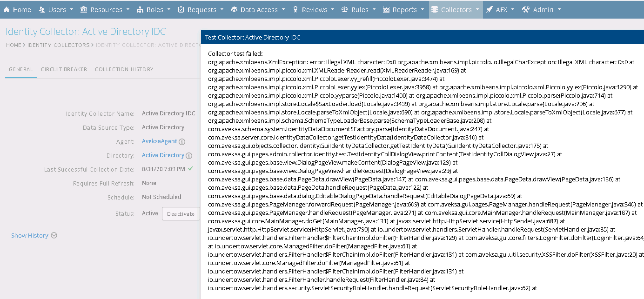The width and height of the screenshot is (644, 299).
Task: Click info icon next to AveksaAgent
Action: tap(182, 142)
